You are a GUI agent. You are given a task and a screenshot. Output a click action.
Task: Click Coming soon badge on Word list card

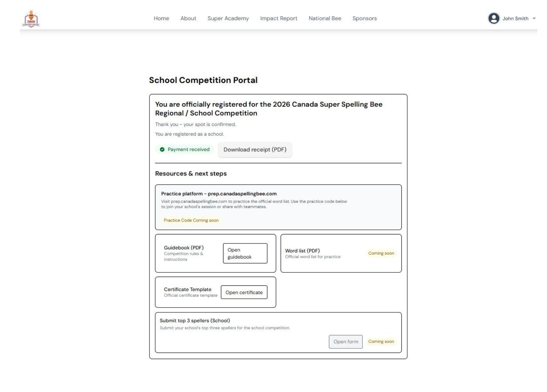click(381, 253)
